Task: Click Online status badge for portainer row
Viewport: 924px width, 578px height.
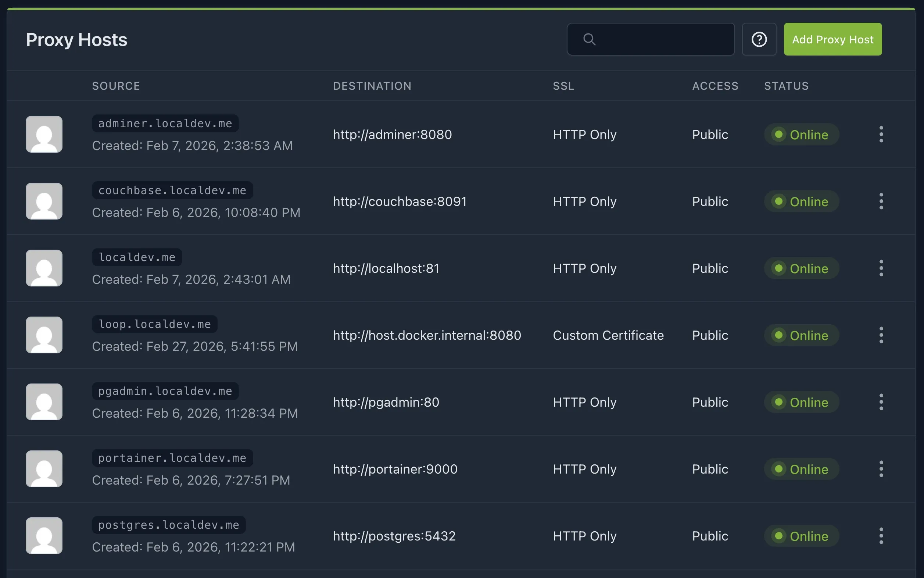Action: pyautogui.click(x=801, y=469)
